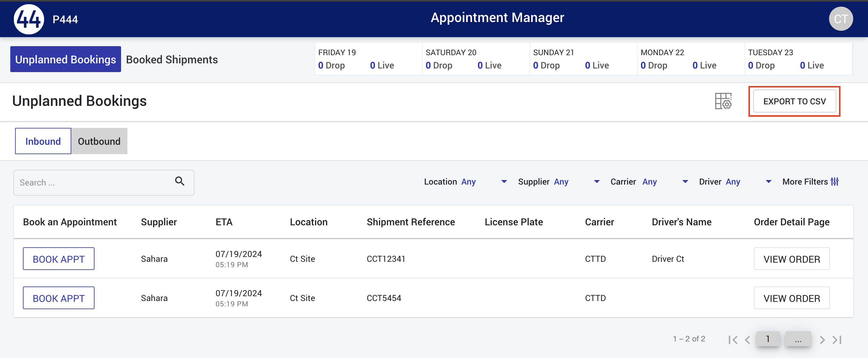Select the Saturday 20 day card

pos(476,59)
